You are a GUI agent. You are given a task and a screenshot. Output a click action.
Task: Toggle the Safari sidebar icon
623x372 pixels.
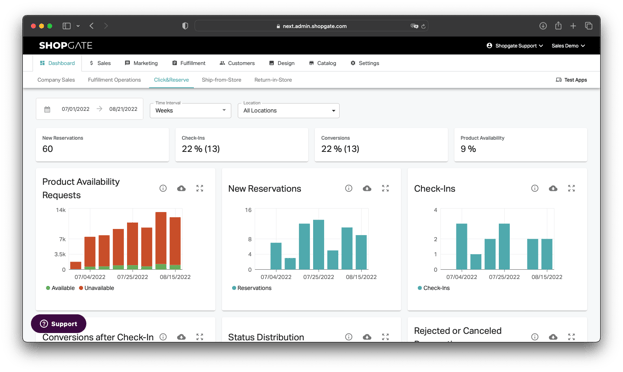pos(66,26)
